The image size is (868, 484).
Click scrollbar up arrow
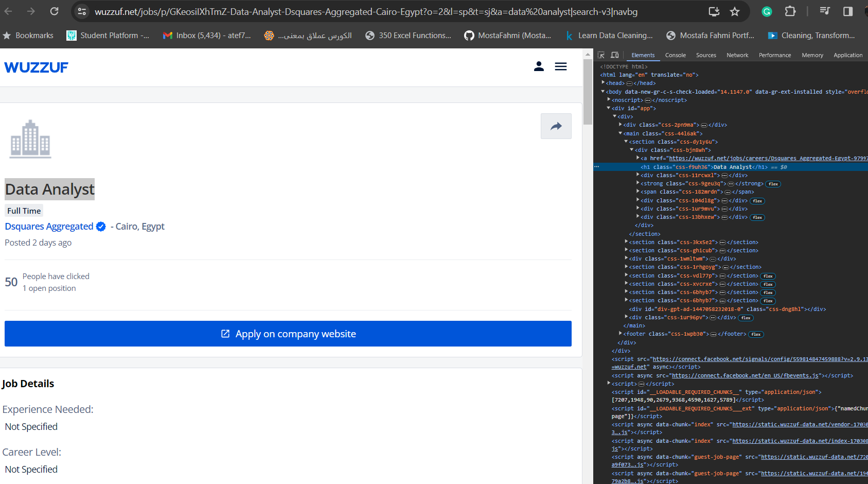pyautogui.click(x=588, y=54)
